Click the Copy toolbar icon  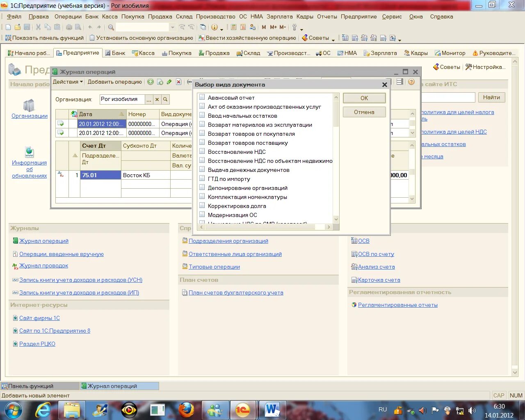[x=48, y=27]
